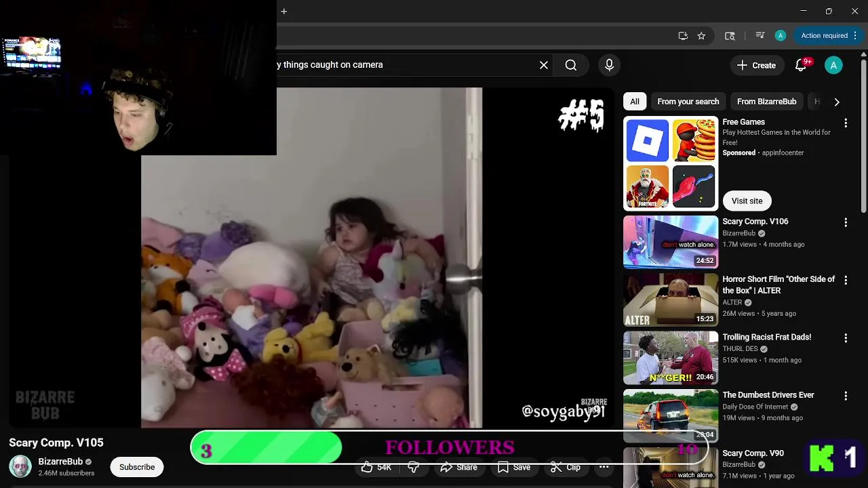The image size is (868, 488).
Task: Open Trolling Racist Frat Dads! video
Action: (766, 337)
